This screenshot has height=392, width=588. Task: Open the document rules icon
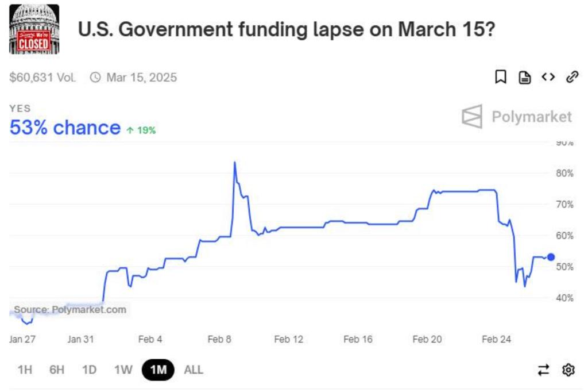pyautogui.click(x=524, y=78)
